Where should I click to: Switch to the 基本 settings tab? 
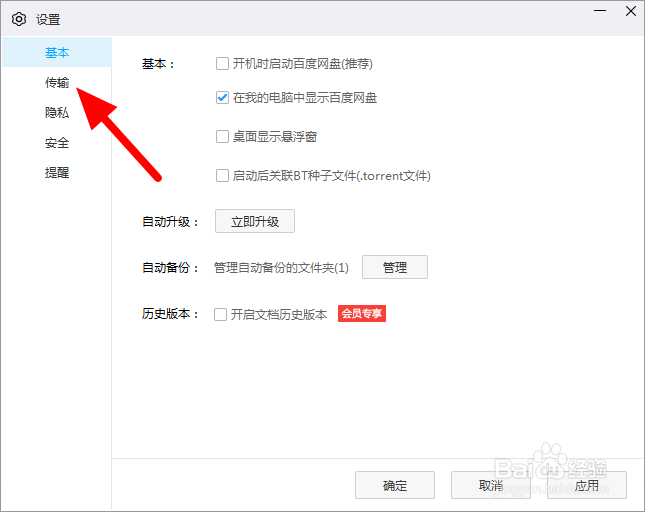[57, 52]
